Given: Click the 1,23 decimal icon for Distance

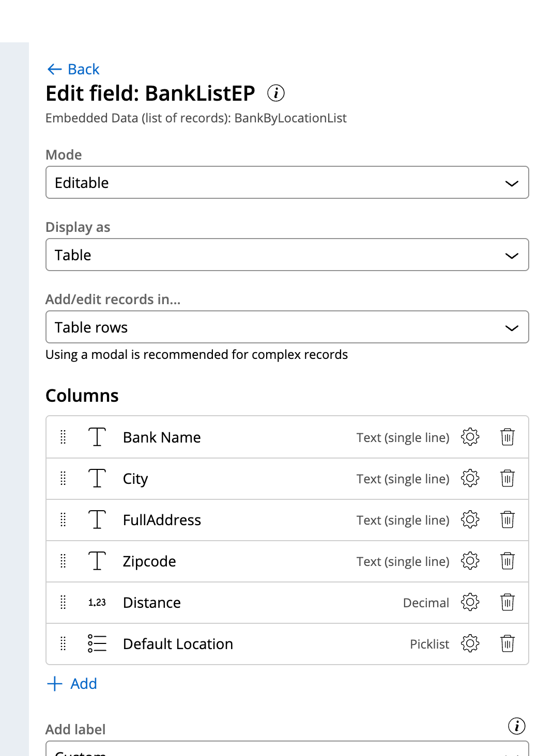Looking at the screenshot, I should (97, 602).
